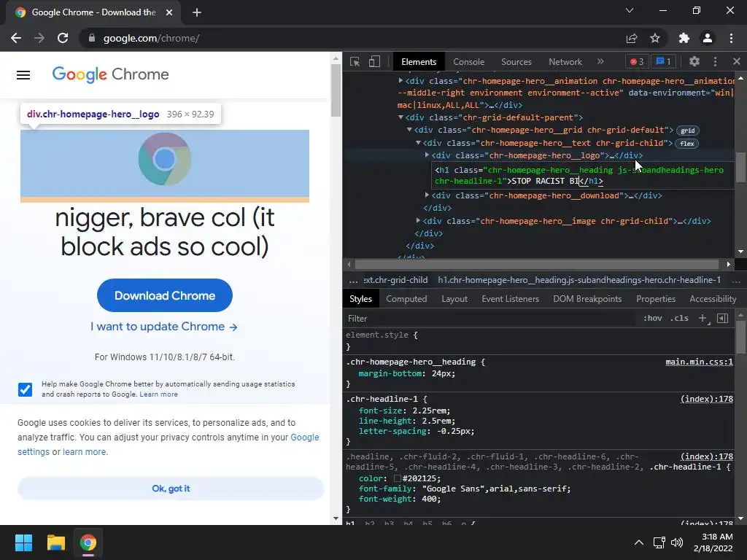Toggle the .cls class editor button
This screenshot has height=560, width=747.
(679, 319)
